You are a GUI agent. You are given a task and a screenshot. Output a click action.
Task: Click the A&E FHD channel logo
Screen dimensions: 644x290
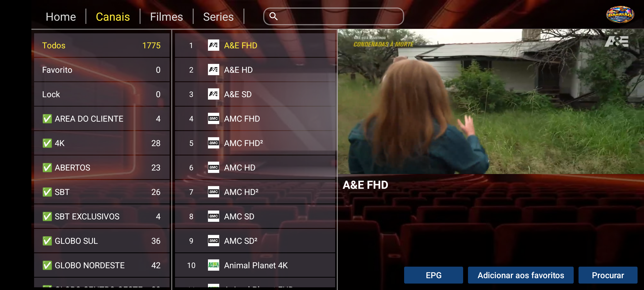213,45
